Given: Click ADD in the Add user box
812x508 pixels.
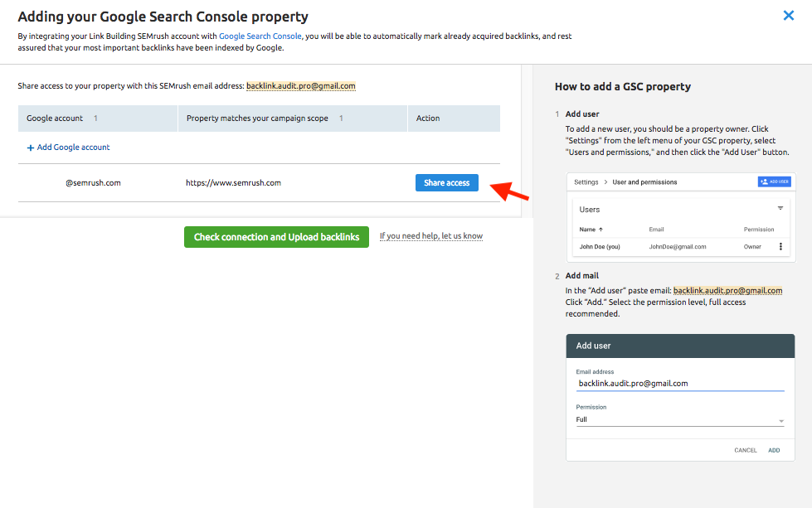Looking at the screenshot, I should (774, 451).
